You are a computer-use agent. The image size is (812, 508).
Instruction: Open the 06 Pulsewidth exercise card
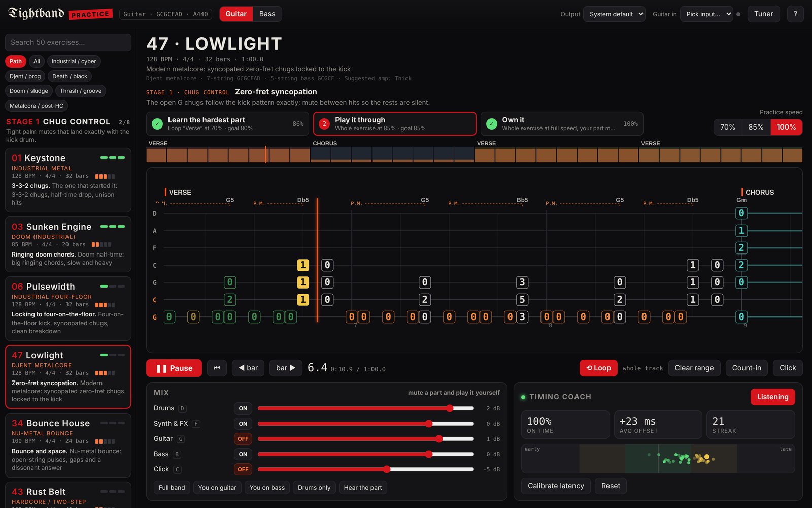[x=68, y=308]
